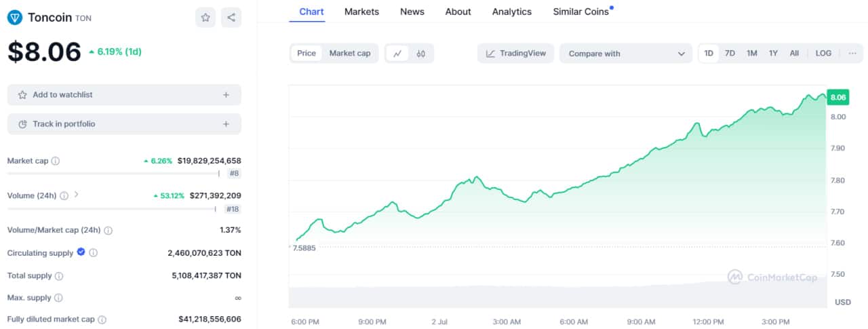Click the volume rank slider bar
Image resolution: width=868 pixels, height=329 pixels.
[x=112, y=209]
